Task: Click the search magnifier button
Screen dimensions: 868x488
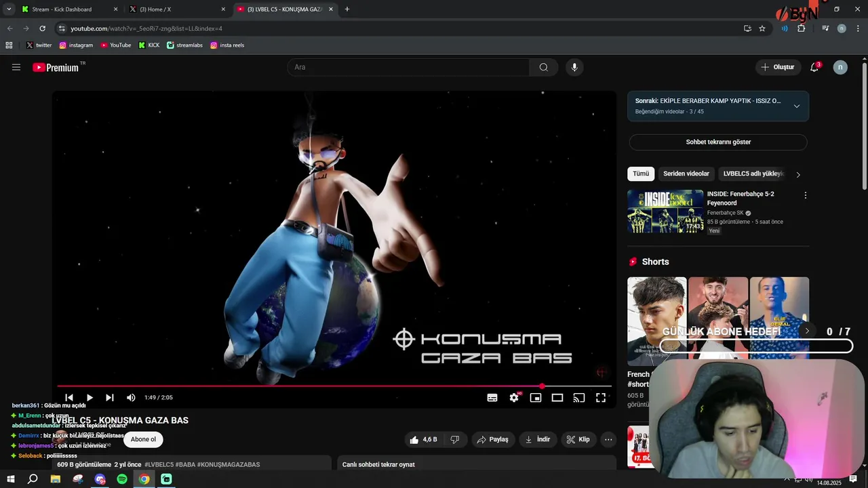Action: [544, 67]
